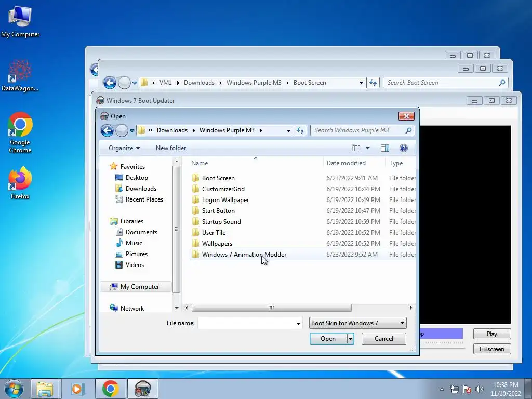Expand the view options dropdown arrow
Screen dimensions: 532x399
coord(367,148)
